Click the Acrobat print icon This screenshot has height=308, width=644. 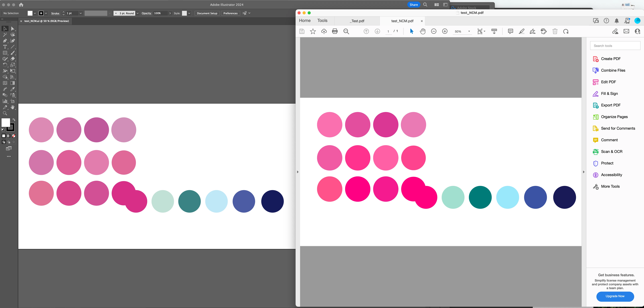pos(335,31)
